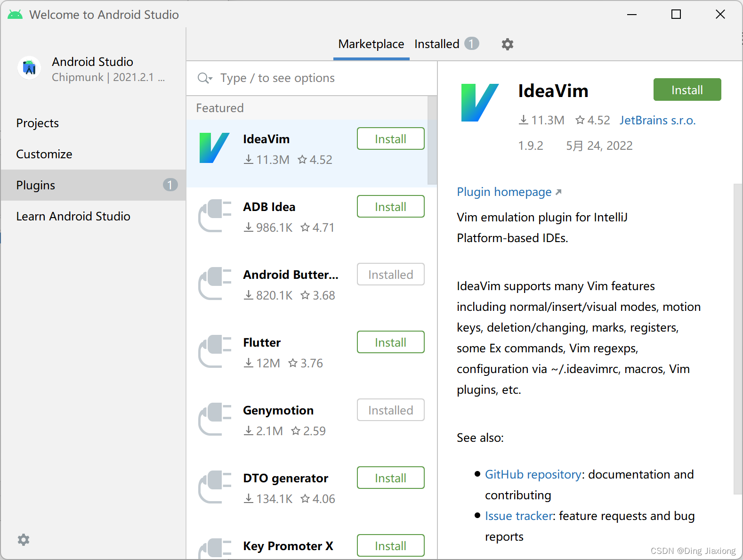Click the release date 5月 24, 2022
This screenshot has width=743, height=560.
tap(599, 146)
